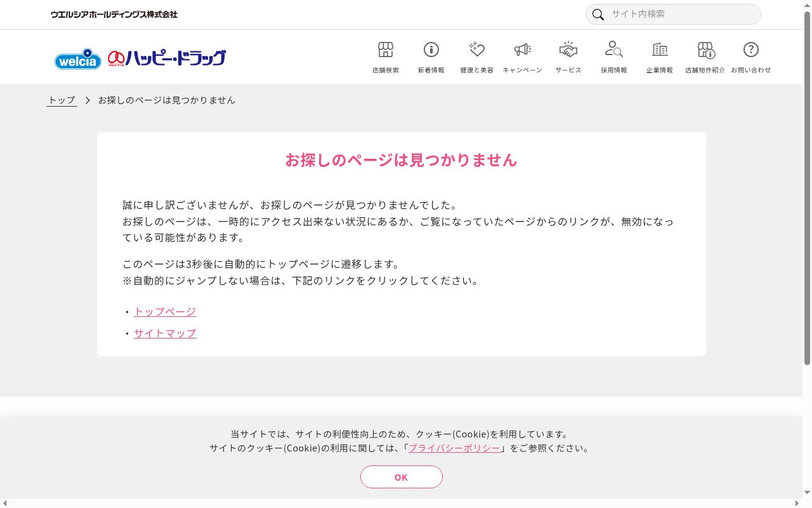Screen dimensions: 812x508
Task: Click the vertical scrollbar thumb
Action: tap(807, 188)
